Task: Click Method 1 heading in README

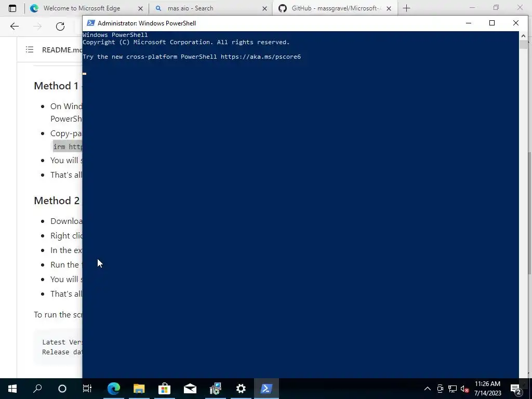Action: [56, 86]
